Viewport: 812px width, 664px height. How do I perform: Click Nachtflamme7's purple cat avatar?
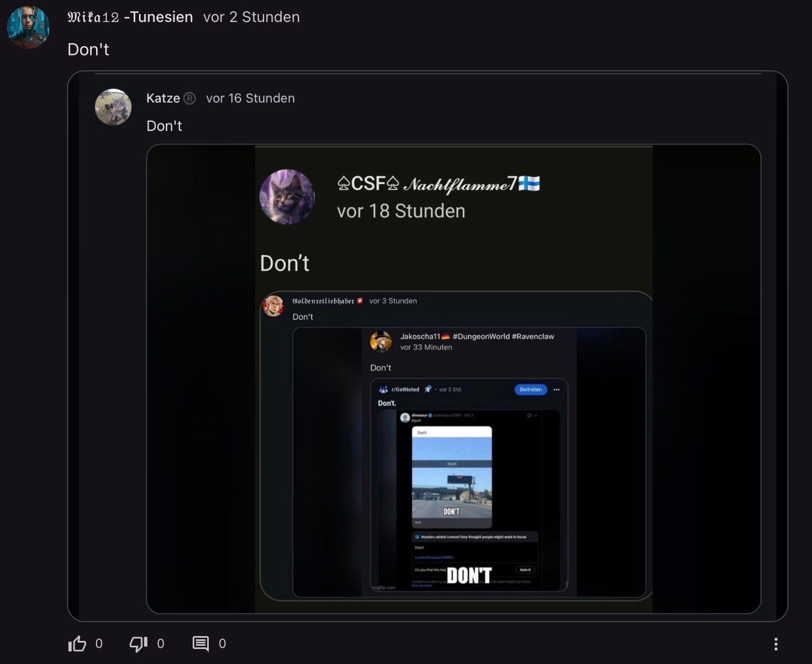[x=287, y=197]
